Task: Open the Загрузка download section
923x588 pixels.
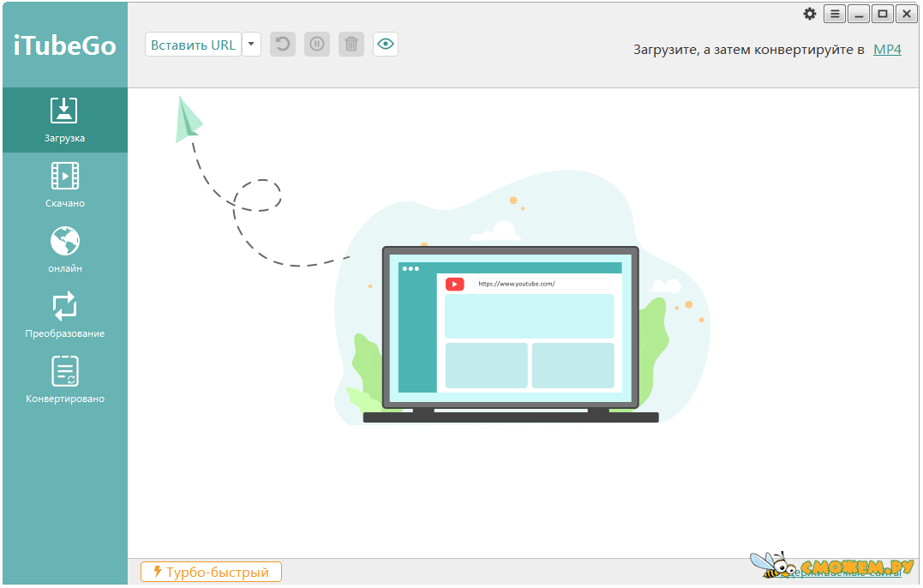Action: point(65,120)
